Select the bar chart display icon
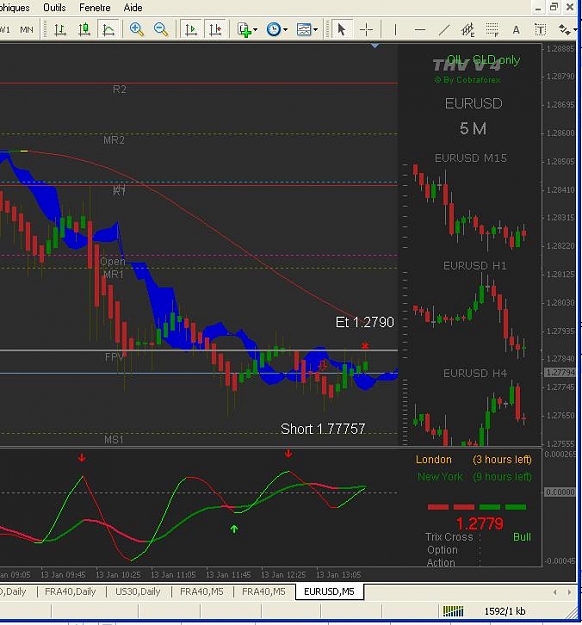This screenshot has width=582, height=625. (x=60, y=30)
